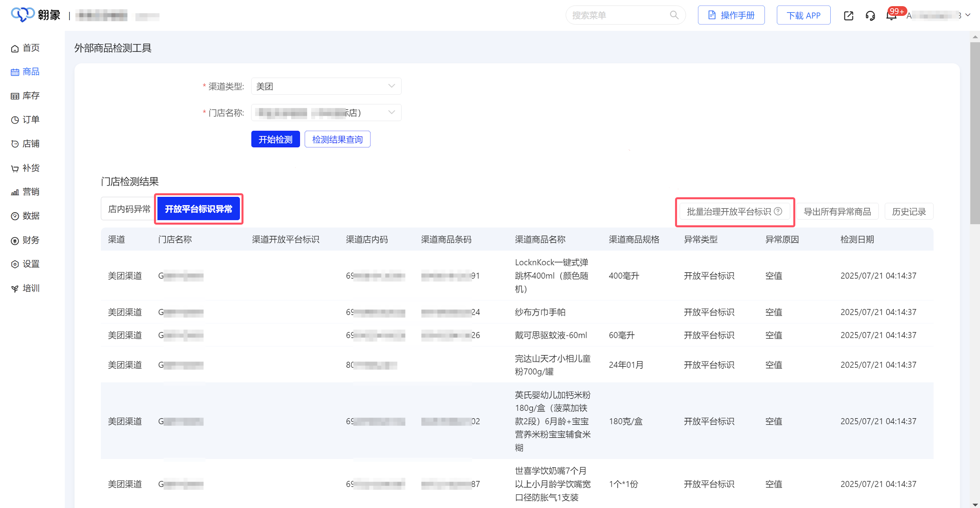This screenshot has width=980, height=508.
Task: Open the user account dropdown arrow
Action: click(x=968, y=15)
